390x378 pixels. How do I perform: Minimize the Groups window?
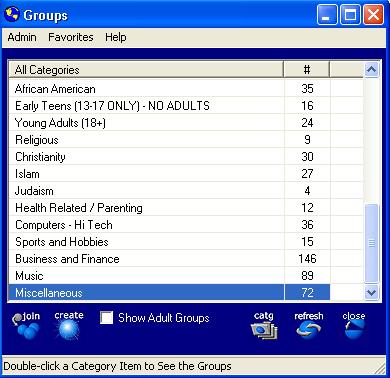click(x=327, y=15)
